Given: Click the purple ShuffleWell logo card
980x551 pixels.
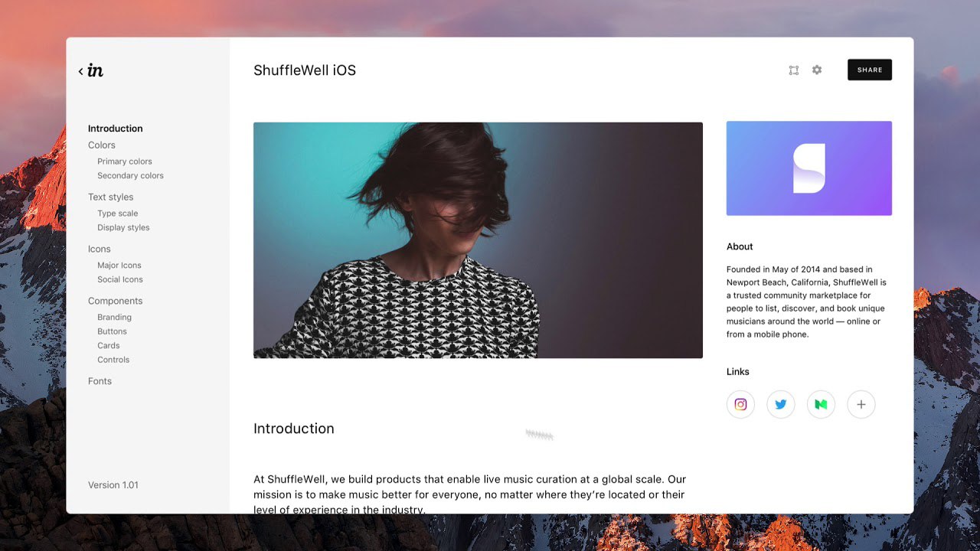Looking at the screenshot, I should tap(809, 168).
